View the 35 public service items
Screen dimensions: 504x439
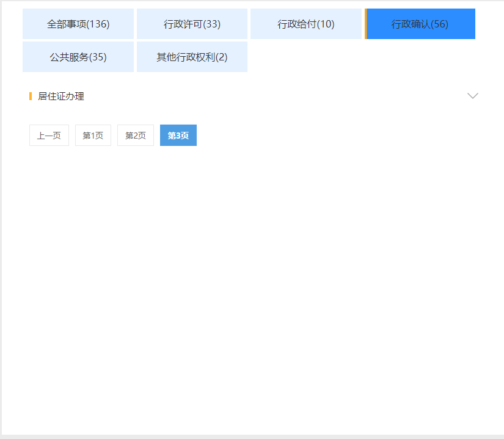[x=78, y=57]
